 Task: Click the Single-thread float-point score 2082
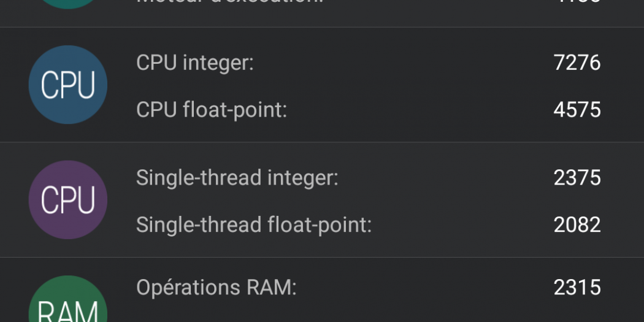click(577, 225)
